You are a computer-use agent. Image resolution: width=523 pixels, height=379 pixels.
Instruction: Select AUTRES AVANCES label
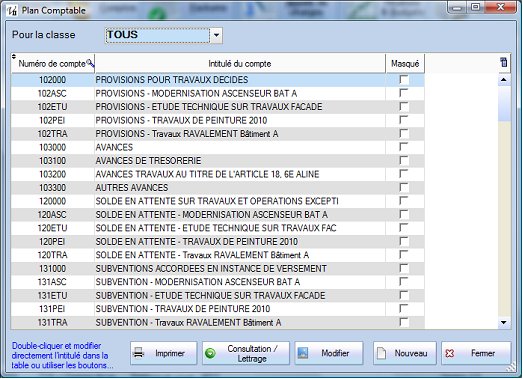click(132, 187)
